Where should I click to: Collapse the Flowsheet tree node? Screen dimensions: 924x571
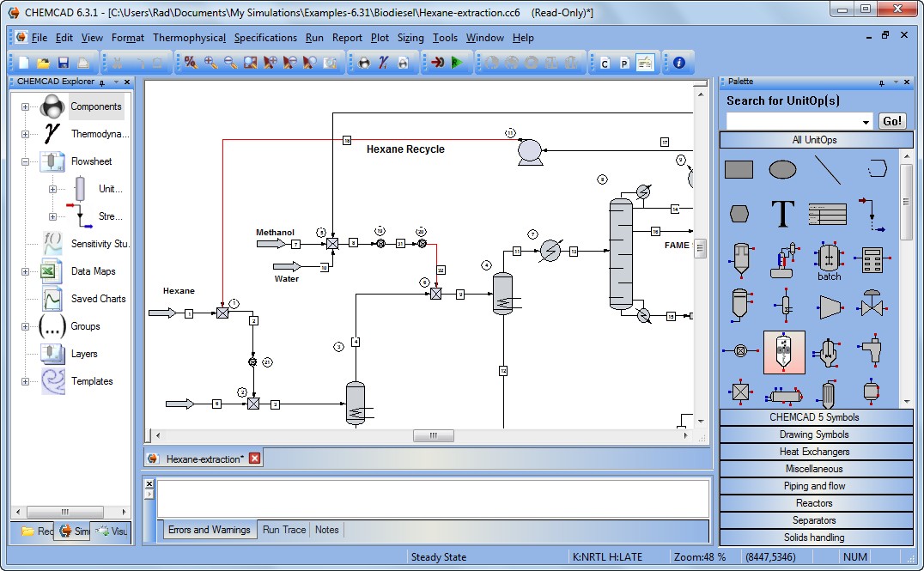click(26, 161)
